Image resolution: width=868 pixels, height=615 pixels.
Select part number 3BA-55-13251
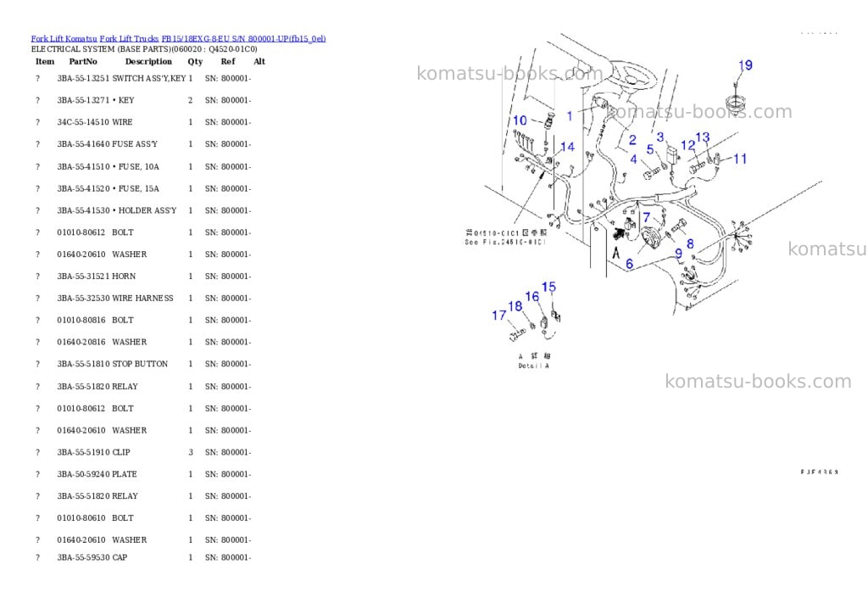coord(83,79)
